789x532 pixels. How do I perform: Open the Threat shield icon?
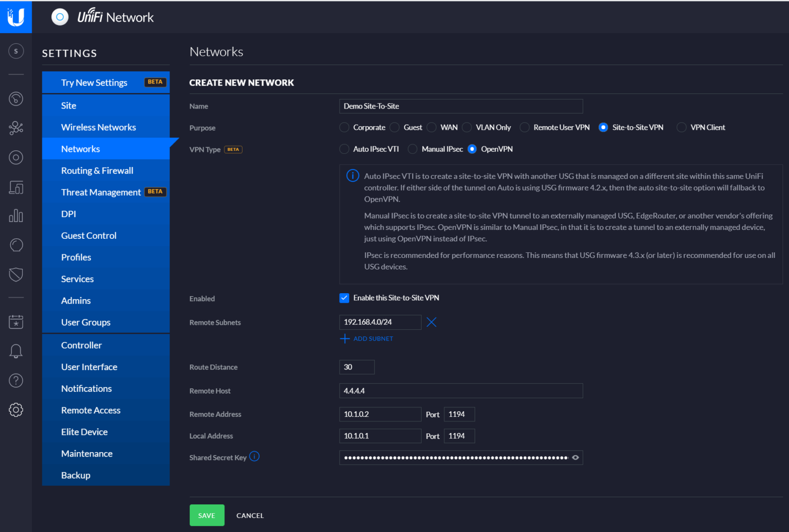pyautogui.click(x=16, y=275)
